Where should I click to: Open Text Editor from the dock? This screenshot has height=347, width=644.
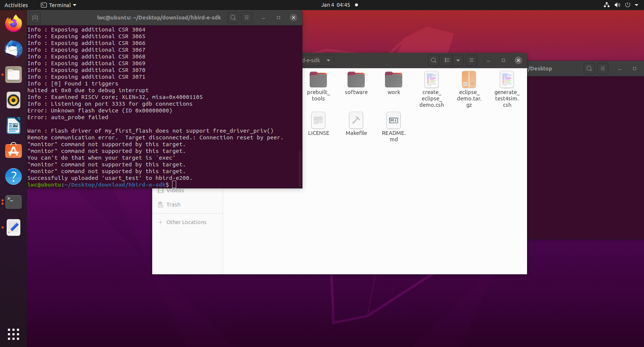tap(13, 227)
